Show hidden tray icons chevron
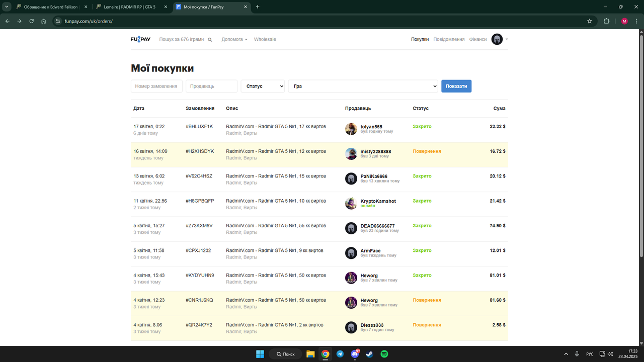Screen dimensions: 644x362 [566, 354]
